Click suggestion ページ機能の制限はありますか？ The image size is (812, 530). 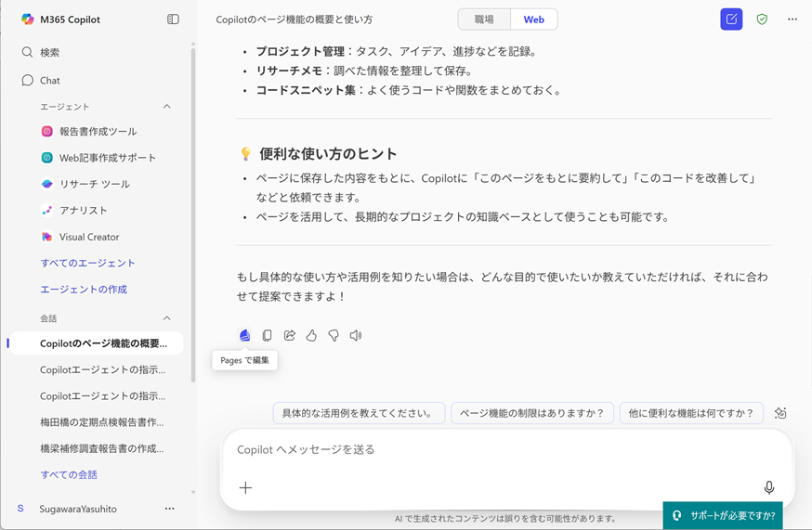point(532,413)
